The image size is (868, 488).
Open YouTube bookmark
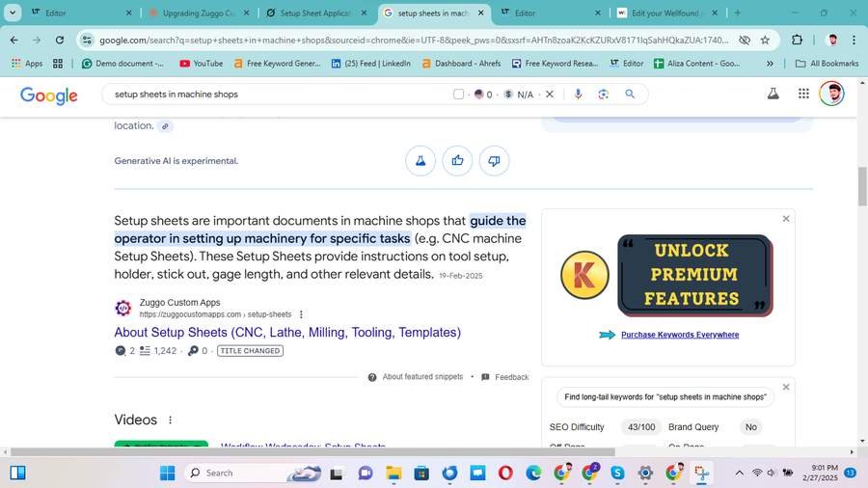click(x=202, y=64)
